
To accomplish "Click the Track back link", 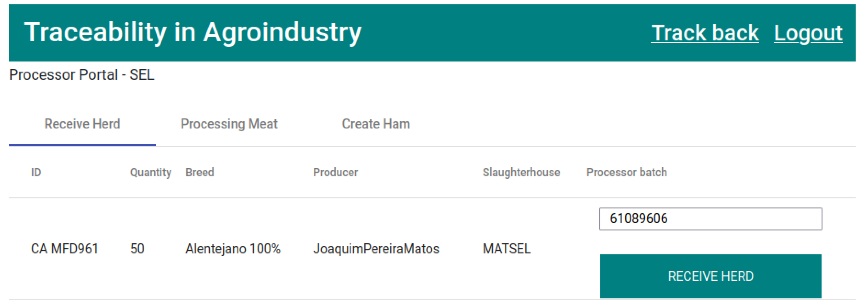I will (704, 33).
